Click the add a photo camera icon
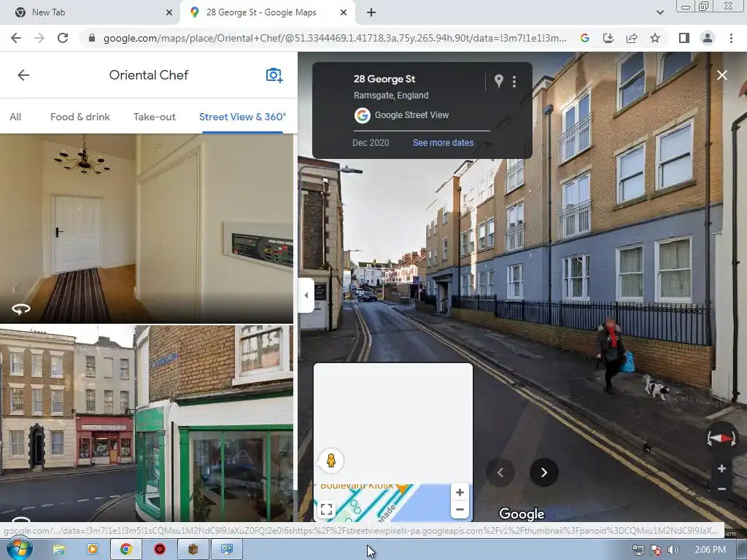Viewport: 747px width, 560px height. pos(274,75)
